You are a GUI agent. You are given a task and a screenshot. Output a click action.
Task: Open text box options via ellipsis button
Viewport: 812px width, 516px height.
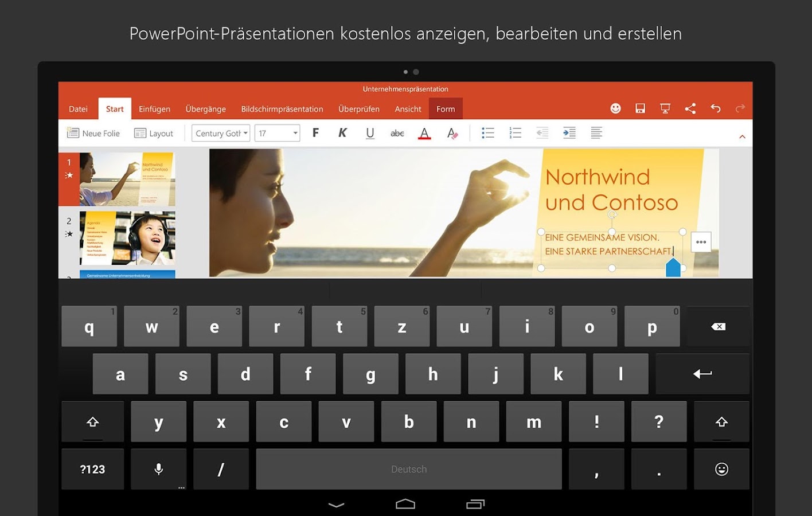point(700,242)
